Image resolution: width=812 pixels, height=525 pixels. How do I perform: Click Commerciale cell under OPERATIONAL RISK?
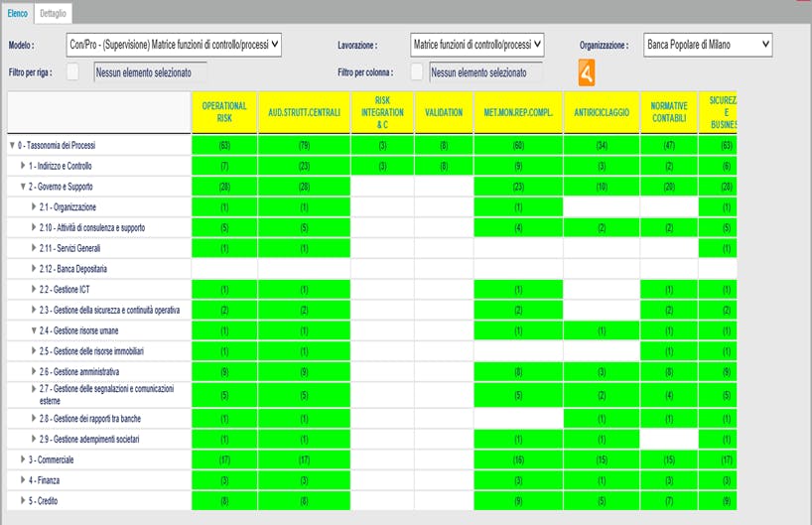pos(224,459)
